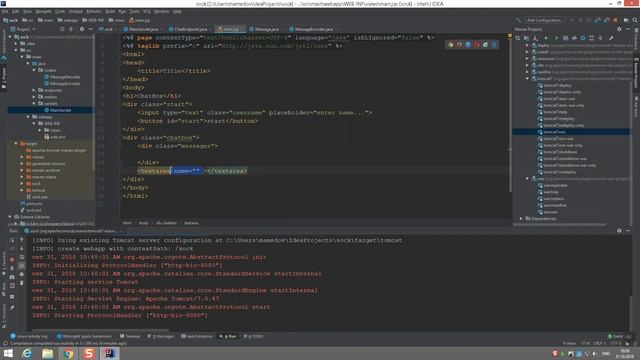This screenshot has width=640, height=360.
Task: Open in Opera browser icon in editor
Action: 477,44
